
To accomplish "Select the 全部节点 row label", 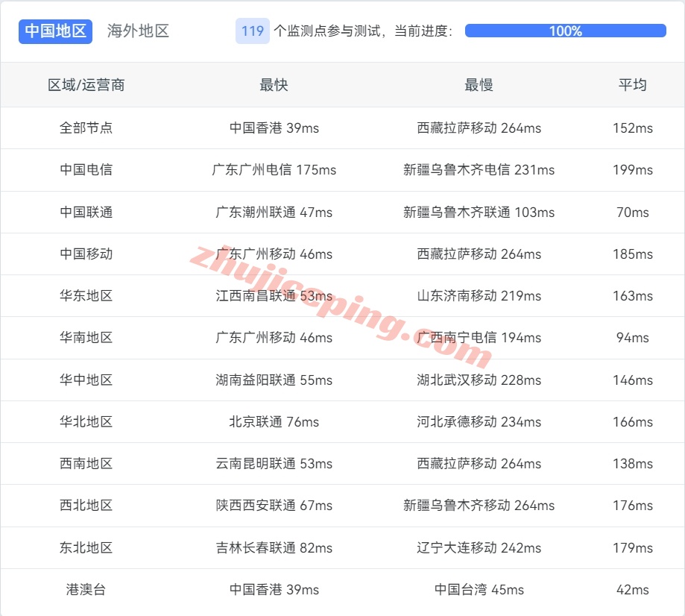I will point(86,128).
